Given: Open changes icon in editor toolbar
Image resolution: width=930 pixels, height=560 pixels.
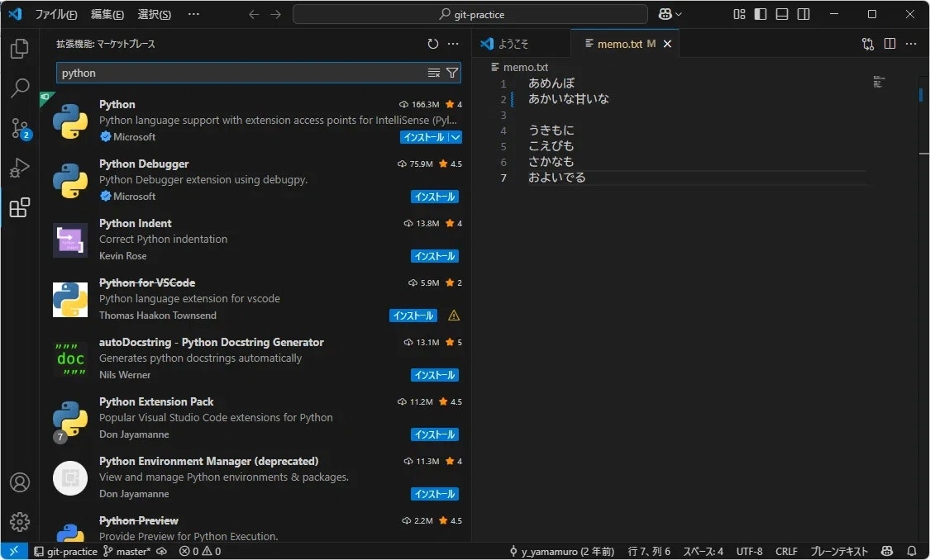Looking at the screenshot, I should (868, 44).
